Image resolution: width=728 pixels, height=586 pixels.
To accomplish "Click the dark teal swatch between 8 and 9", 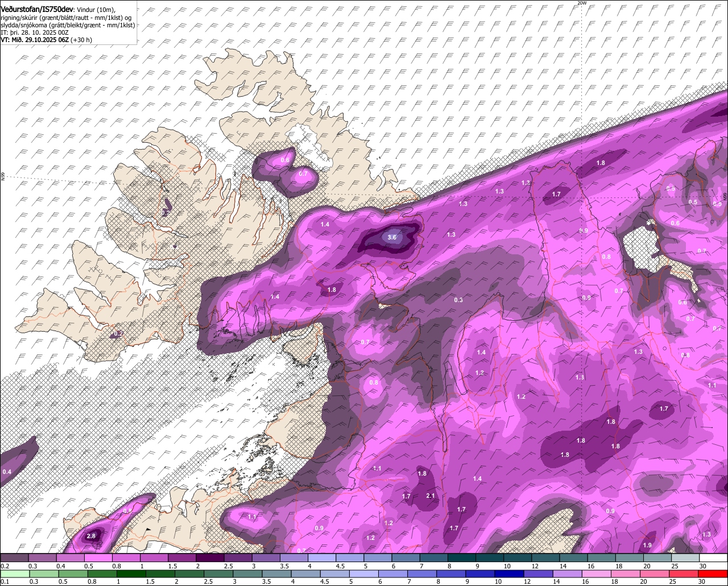I will tap(461, 558).
